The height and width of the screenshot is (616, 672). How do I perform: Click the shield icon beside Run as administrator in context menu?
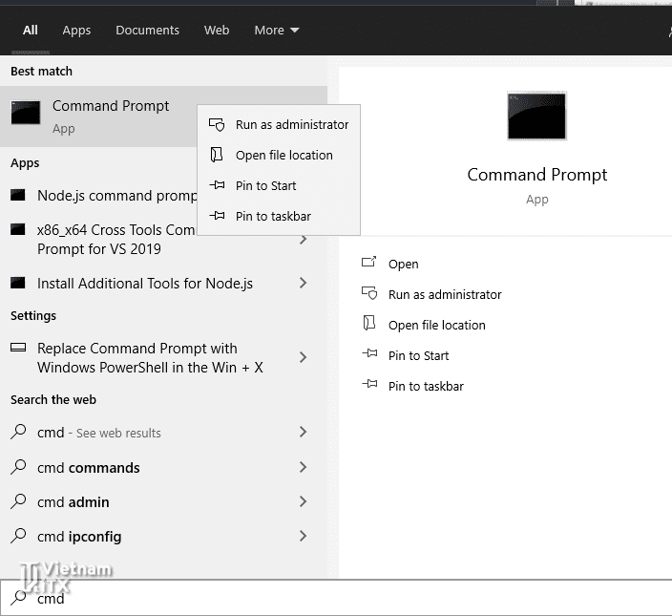point(218,125)
